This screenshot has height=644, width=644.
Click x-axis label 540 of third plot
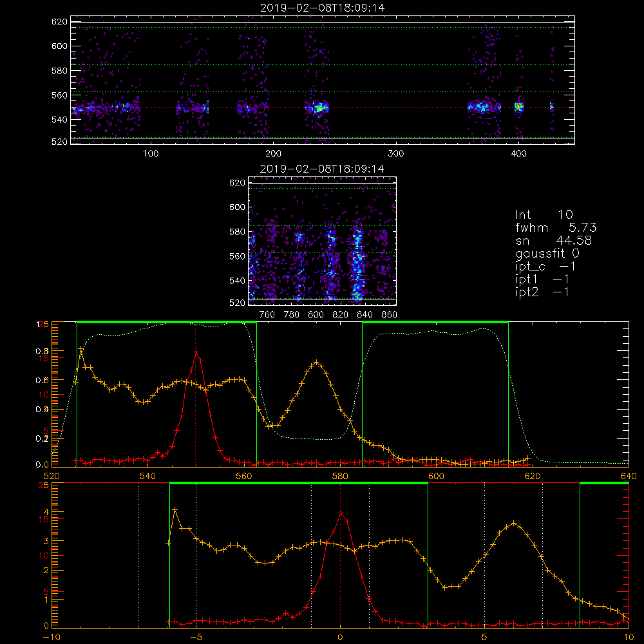pyautogui.click(x=148, y=476)
